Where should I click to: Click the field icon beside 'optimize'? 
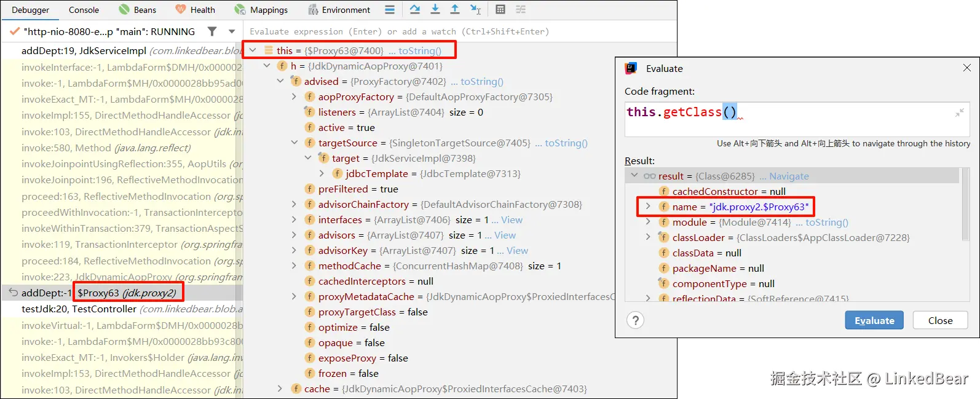click(x=309, y=327)
